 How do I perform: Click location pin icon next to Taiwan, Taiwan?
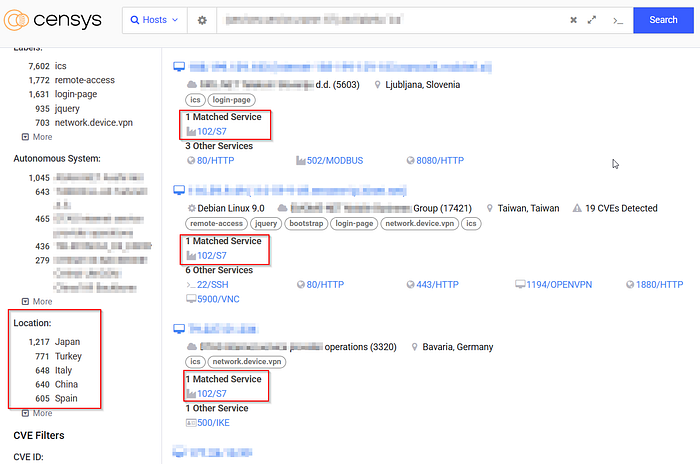tap(490, 208)
